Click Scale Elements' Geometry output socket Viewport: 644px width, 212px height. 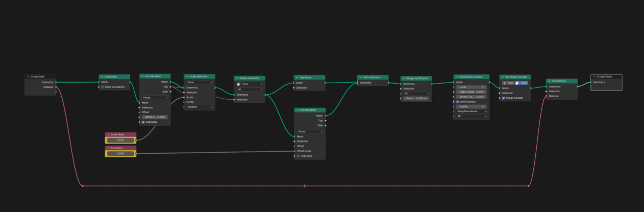[215, 88]
